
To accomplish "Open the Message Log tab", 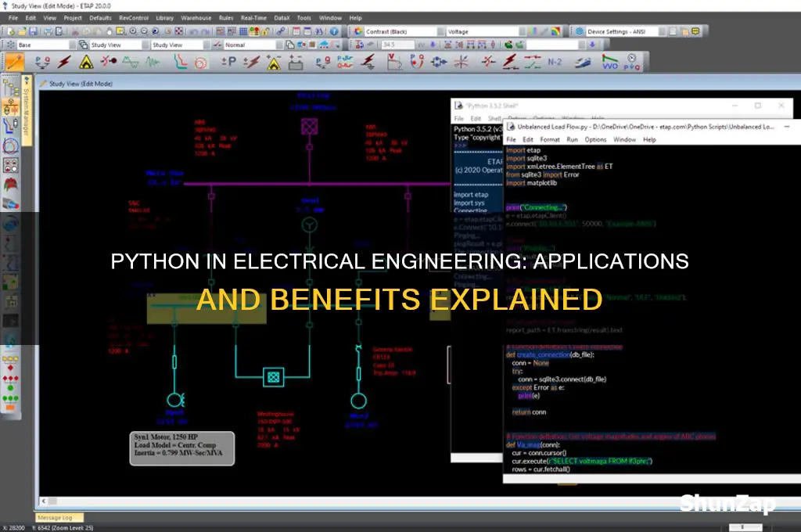I will pos(59,518).
